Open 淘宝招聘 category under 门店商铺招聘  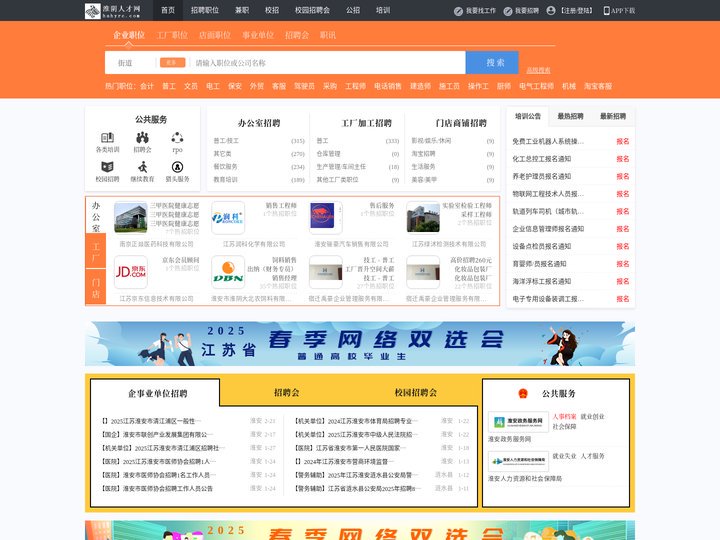tap(423, 154)
